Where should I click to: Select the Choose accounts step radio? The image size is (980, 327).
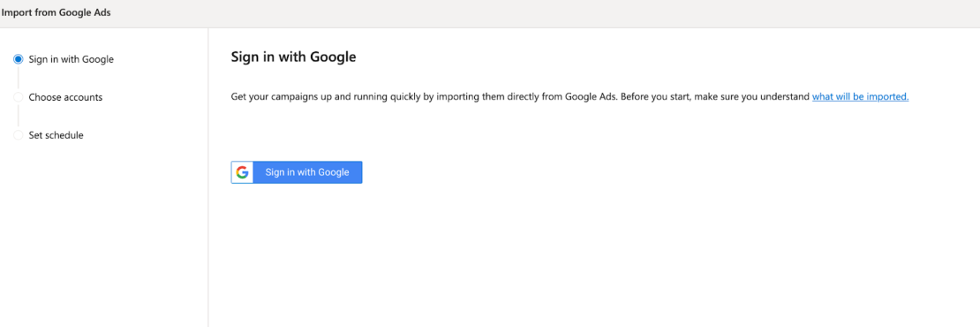(19, 97)
